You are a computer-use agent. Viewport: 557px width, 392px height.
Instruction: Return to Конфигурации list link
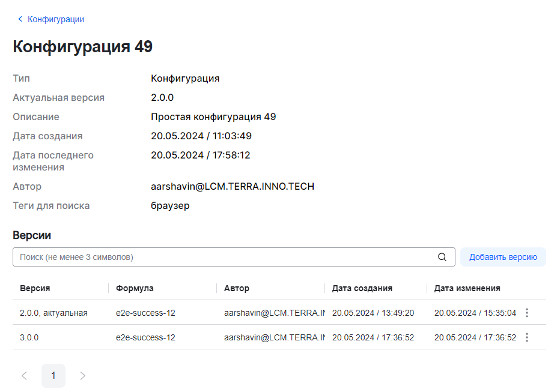click(55, 19)
